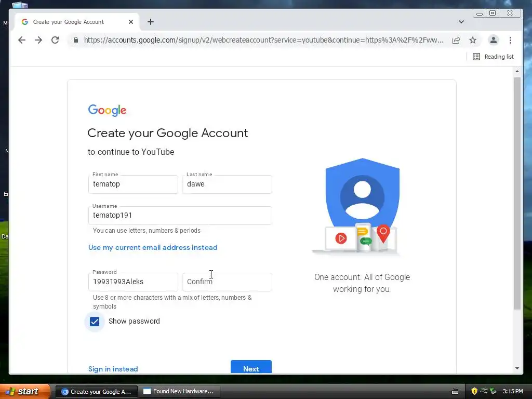This screenshot has width=532, height=399.
Task: Click the yellow security shield tray icon
Action: [474, 391]
